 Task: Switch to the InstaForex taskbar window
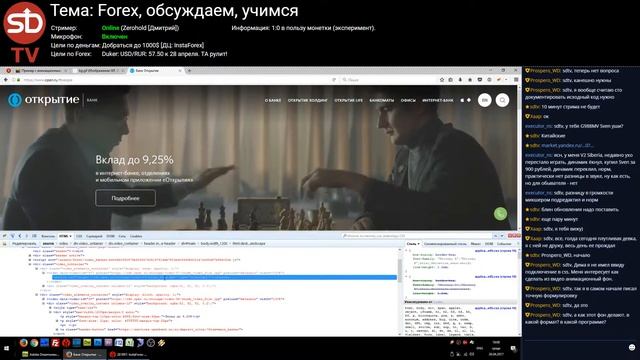click(x=128, y=354)
